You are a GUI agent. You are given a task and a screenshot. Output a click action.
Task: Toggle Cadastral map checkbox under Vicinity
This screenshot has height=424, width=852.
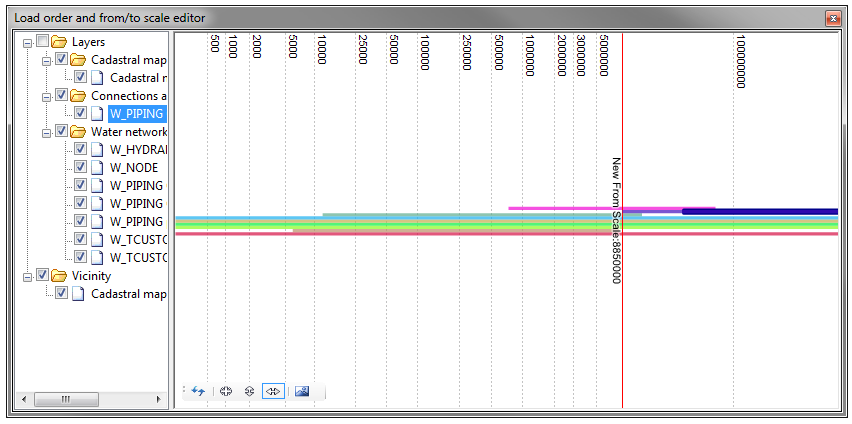point(61,294)
